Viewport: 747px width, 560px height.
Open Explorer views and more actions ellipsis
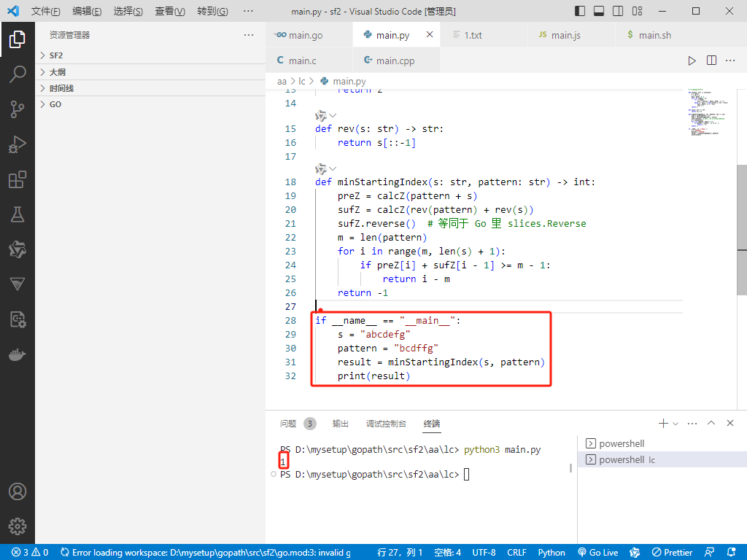click(x=249, y=35)
